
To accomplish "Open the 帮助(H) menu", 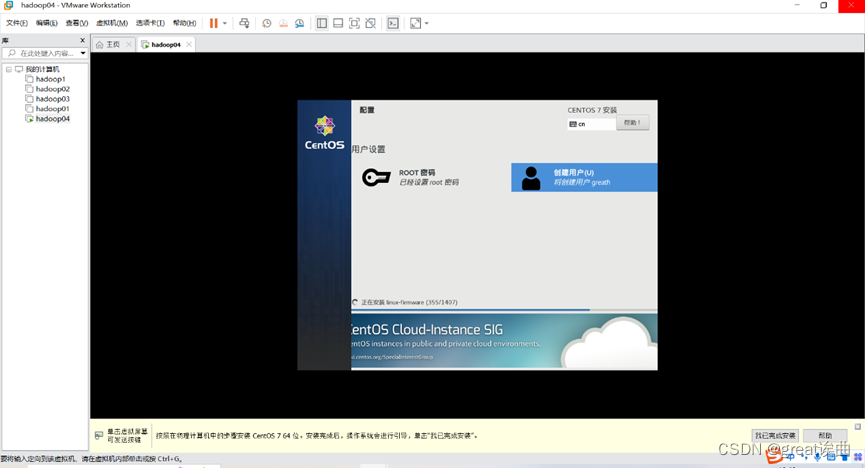I will pyautogui.click(x=184, y=23).
